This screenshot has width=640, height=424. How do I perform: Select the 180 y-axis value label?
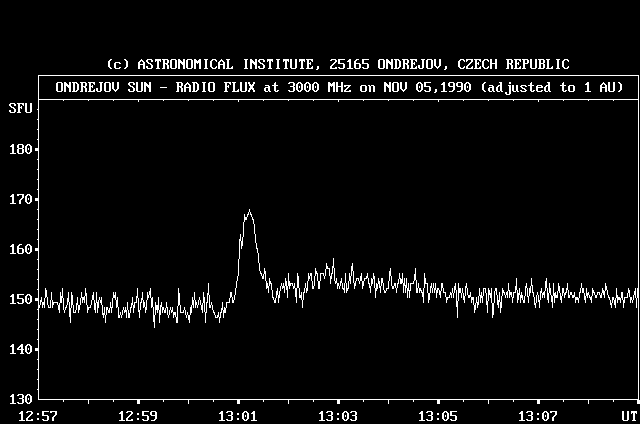(x=19, y=150)
